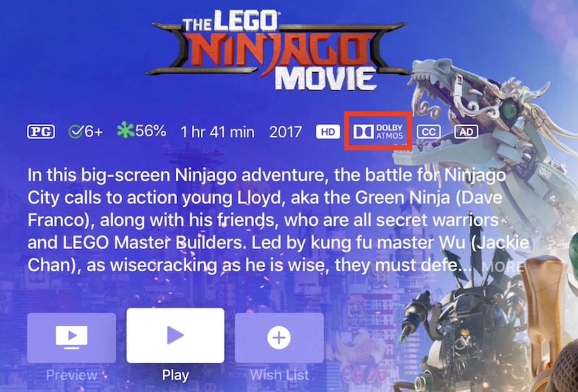Click the movie synopsis paragraph
Screen dimensions: 578x392
278,220
